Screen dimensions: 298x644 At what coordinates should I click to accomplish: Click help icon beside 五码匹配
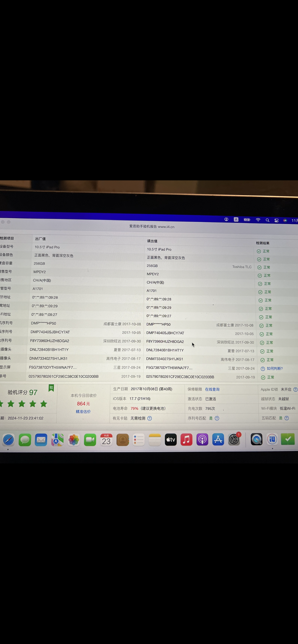(x=287, y=418)
